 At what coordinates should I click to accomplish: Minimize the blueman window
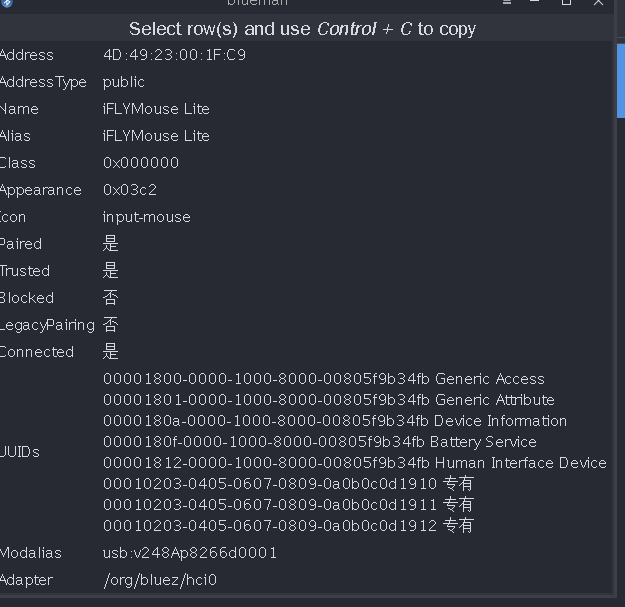coord(535,2)
